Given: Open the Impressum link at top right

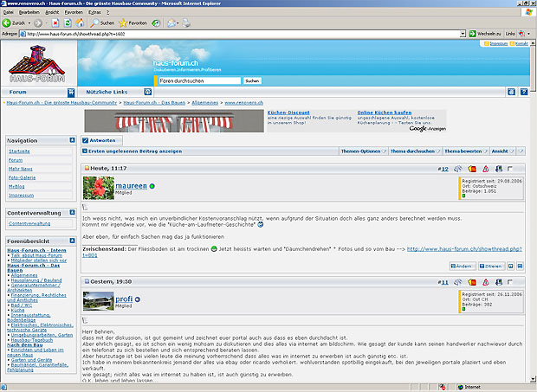Looking at the screenshot, I should click(x=498, y=43).
